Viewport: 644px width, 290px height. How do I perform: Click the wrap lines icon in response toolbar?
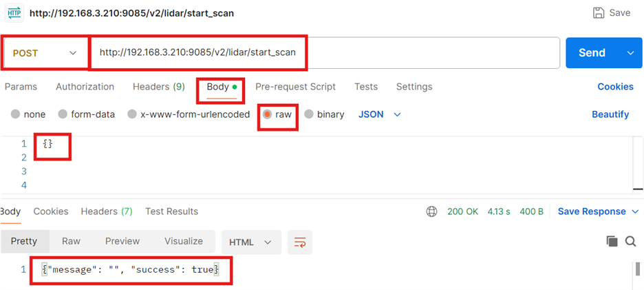(300, 242)
